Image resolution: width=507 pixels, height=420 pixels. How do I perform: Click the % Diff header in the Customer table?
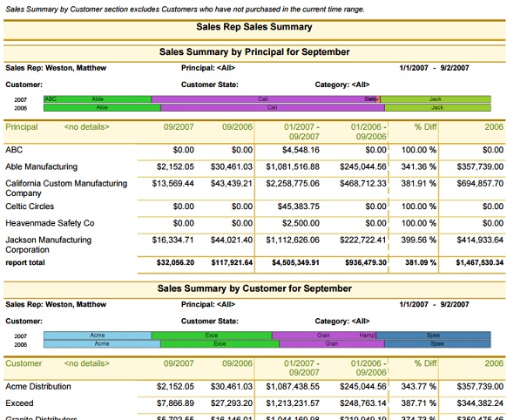tap(425, 363)
